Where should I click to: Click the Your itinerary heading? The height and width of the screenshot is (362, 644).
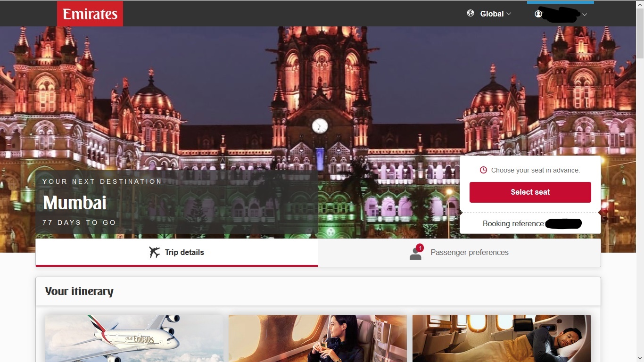click(79, 291)
